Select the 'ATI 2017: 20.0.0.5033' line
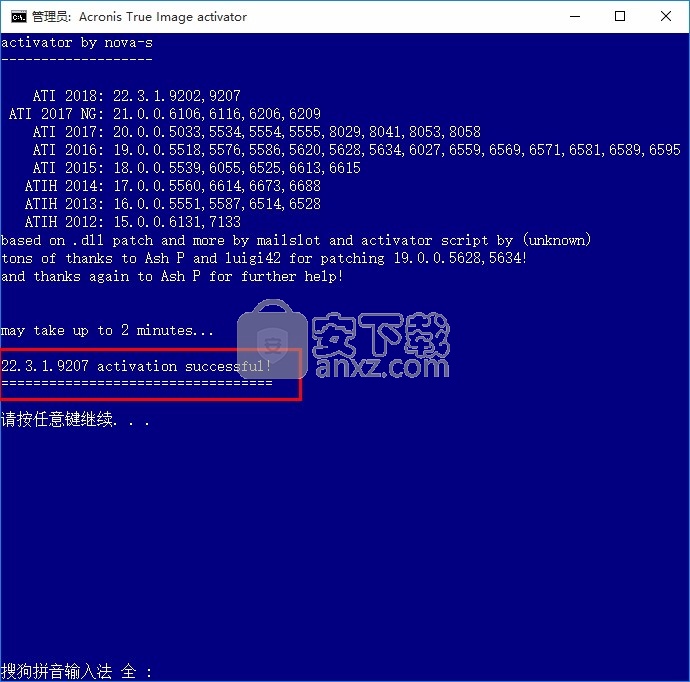 coord(257,132)
